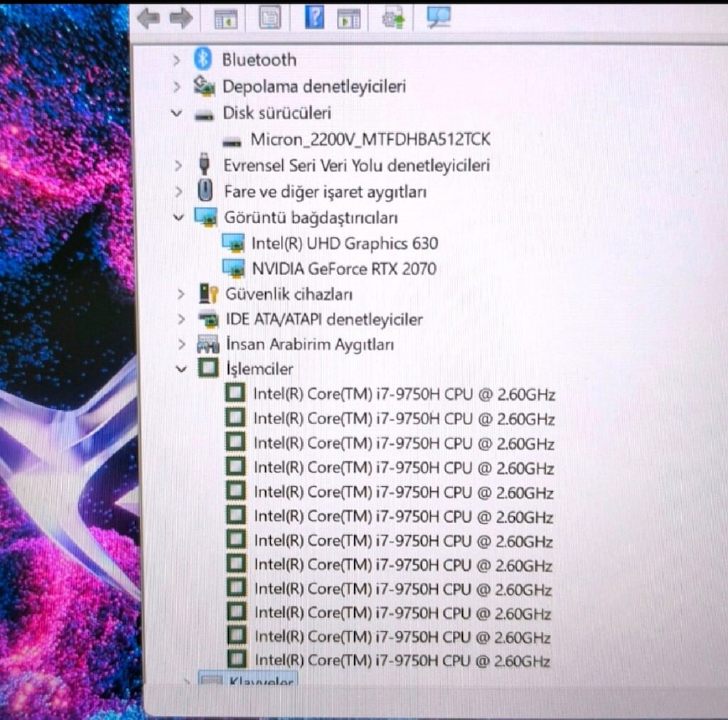Toggle the Show/Hide Console Tree toolbar icon

tap(225, 19)
